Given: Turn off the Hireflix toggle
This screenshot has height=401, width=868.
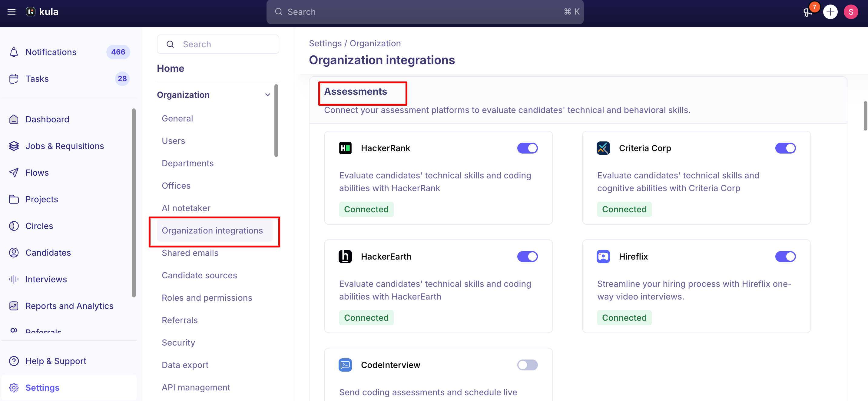Looking at the screenshot, I should [785, 257].
